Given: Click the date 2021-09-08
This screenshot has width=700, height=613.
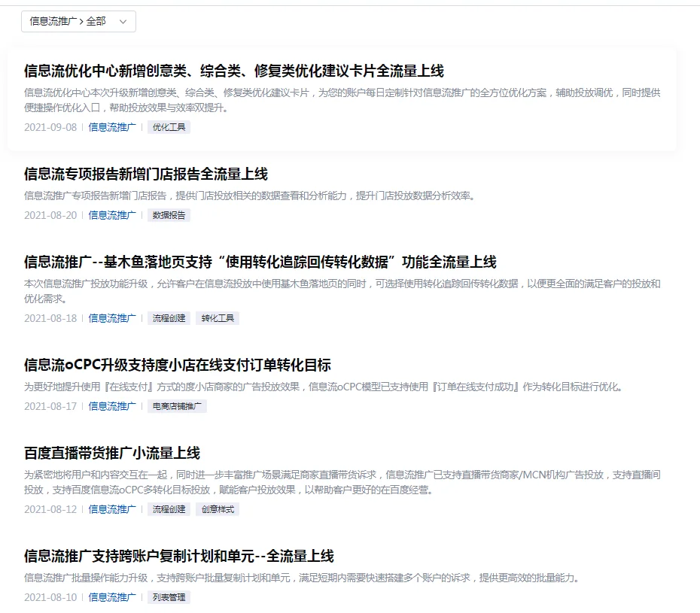Looking at the screenshot, I should [x=50, y=127].
